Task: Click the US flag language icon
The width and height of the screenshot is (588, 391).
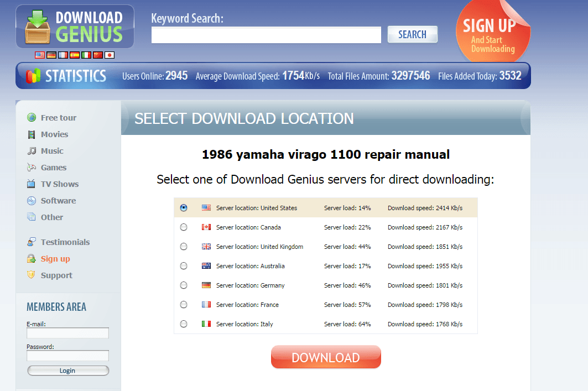Action: (x=40, y=55)
